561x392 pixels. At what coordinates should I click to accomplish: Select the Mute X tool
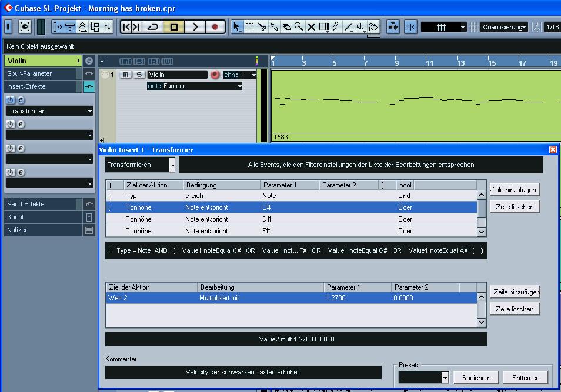[311, 27]
